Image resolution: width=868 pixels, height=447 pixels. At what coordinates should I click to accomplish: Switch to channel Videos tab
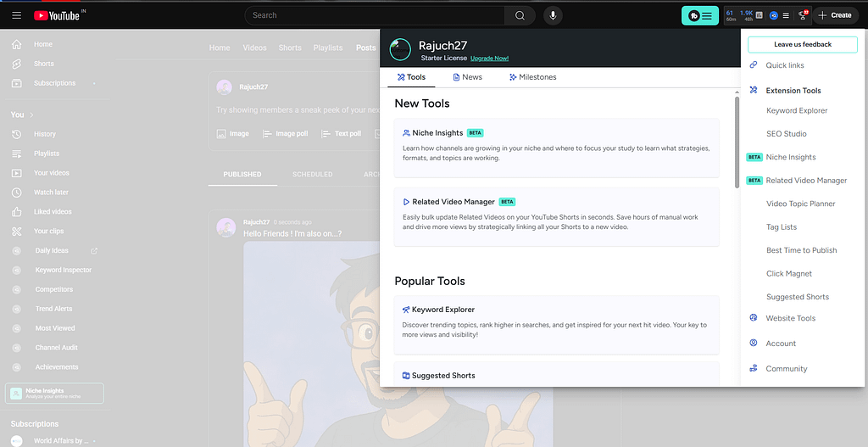pyautogui.click(x=254, y=47)
